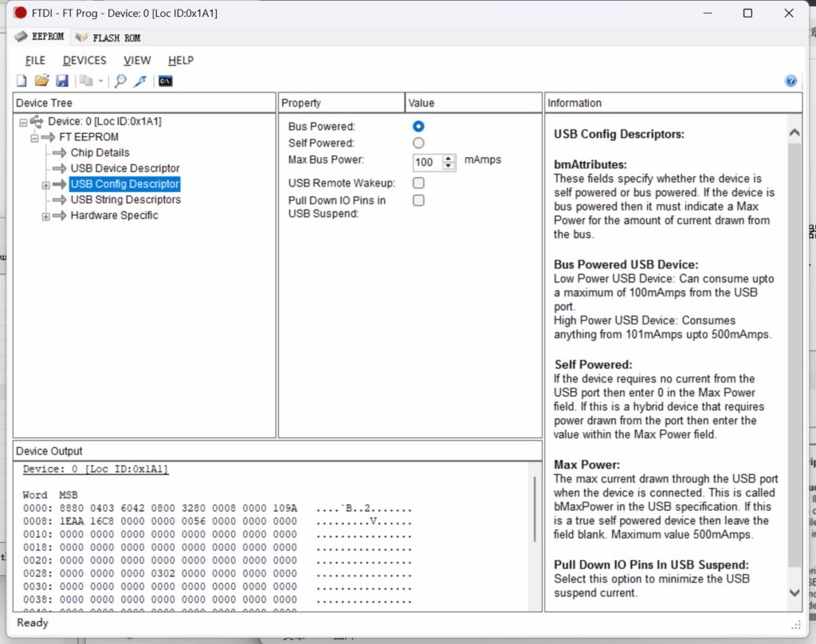The width and height of the screenshot is (816, 644).
Task: Open the HELP menu
Action: coord(181,61)
